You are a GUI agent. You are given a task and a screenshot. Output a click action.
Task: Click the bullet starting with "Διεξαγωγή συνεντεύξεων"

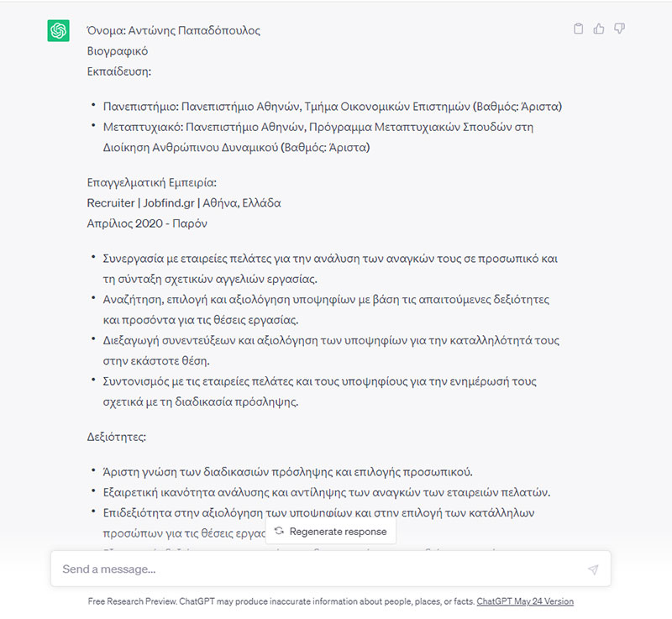tap(330, 350)
